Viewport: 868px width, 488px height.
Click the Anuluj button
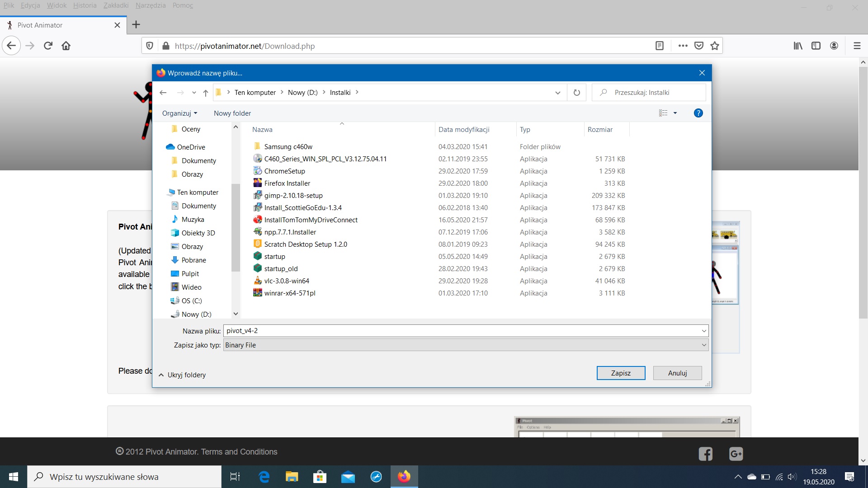[x=677, y=373]
